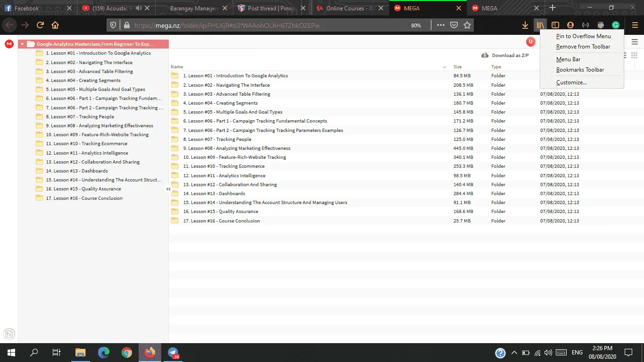Screen dimensions: 644x362
Task: Open MEGA page hamburger menu
Action: (635, 42)
